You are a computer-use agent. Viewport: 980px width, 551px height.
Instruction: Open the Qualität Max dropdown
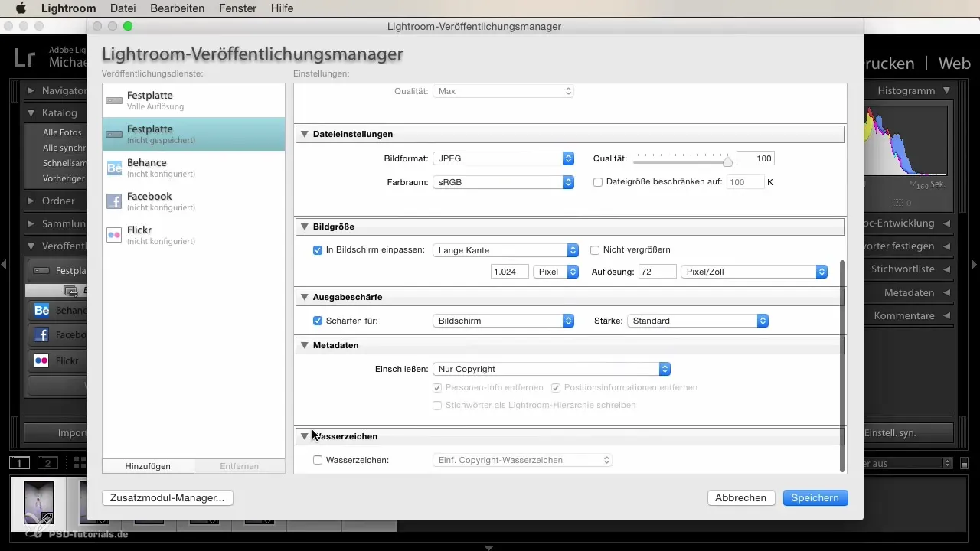pos(503,91)
